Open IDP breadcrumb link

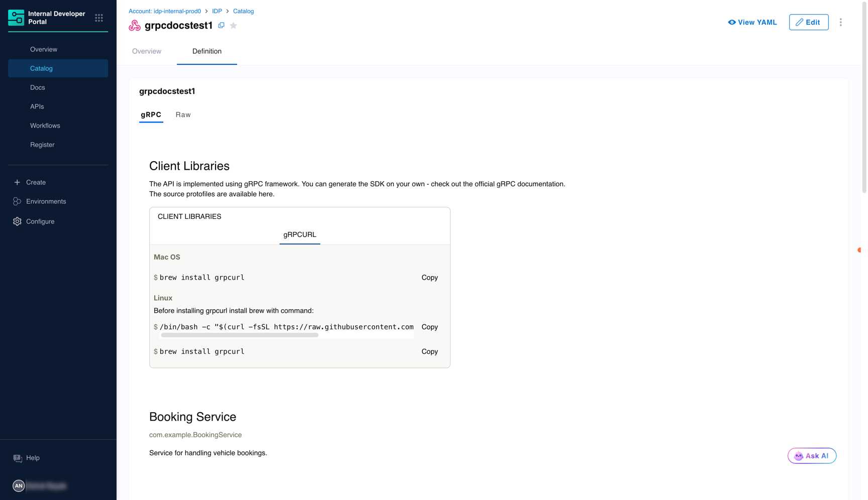(x=217, y=11)
